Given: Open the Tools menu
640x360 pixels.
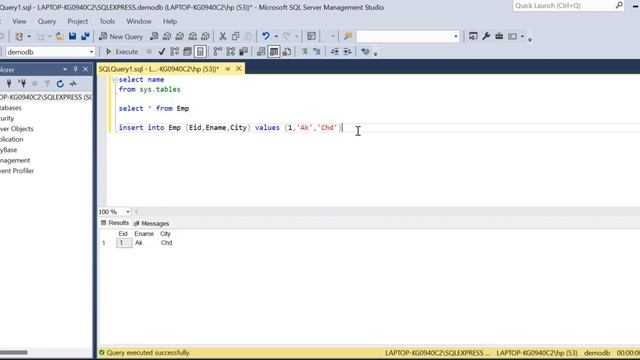Looking at the screenshot, I should point(107,21).
